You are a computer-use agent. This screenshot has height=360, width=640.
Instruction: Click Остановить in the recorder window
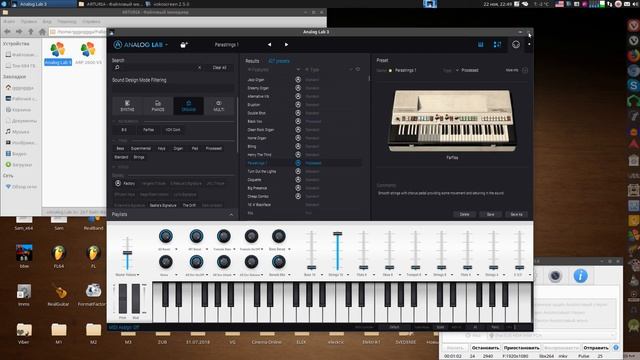coord(485,348)
